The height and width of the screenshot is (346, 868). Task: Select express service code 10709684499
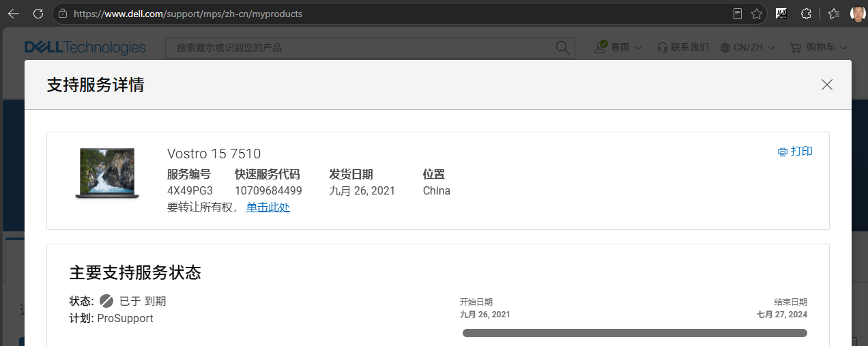tap(268, 191)
